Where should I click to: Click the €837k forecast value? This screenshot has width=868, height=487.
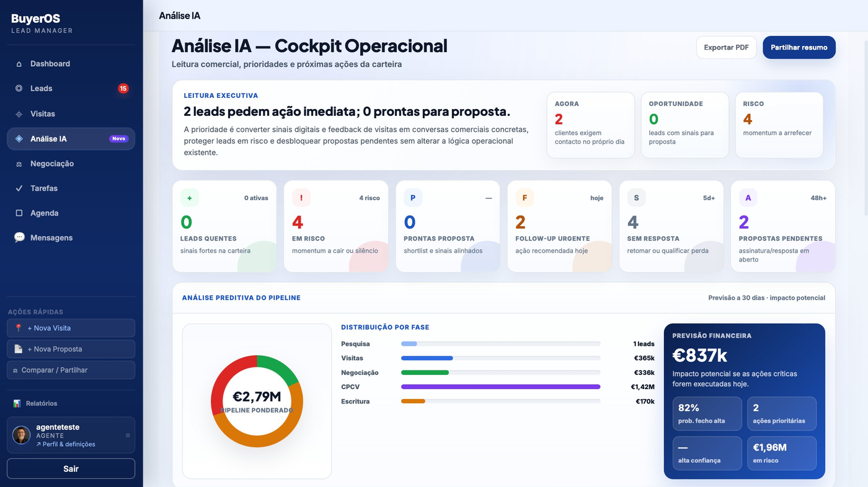pyautogui.click(x=700, y=356)
